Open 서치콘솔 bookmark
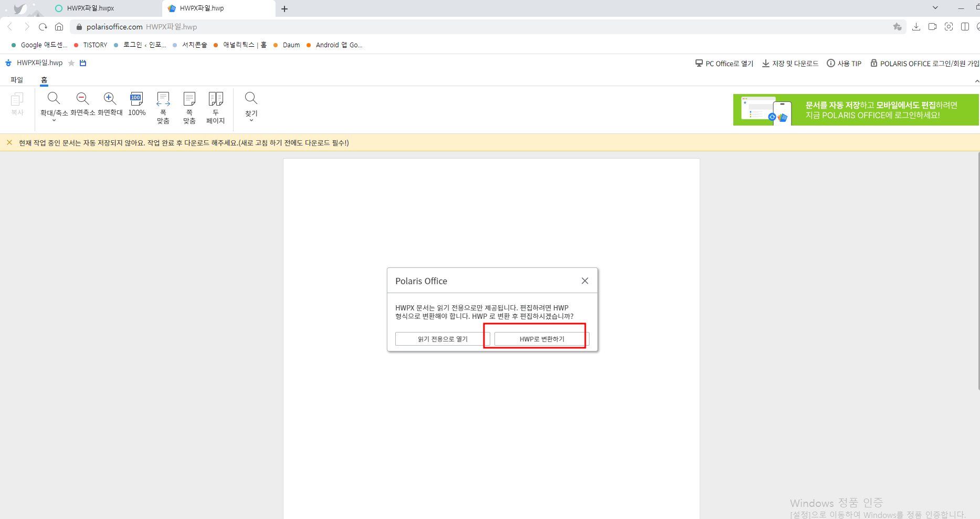Viewport: 980px width, 519px height. pyautogui.click(x=190, y=45)
